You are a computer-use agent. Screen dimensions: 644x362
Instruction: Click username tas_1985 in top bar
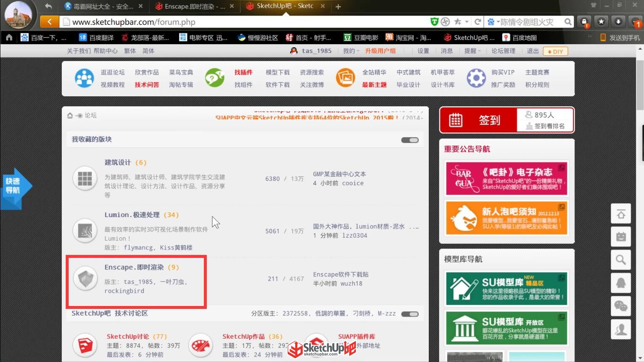pos(316,51)
